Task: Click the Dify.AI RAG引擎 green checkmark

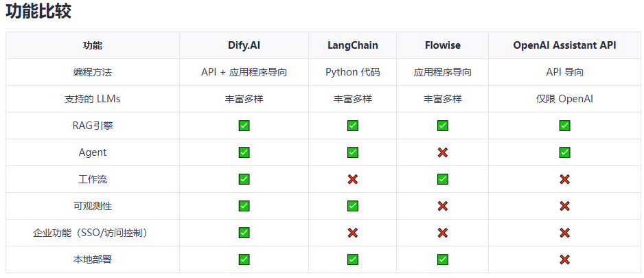Action: [x=244, y=126]
